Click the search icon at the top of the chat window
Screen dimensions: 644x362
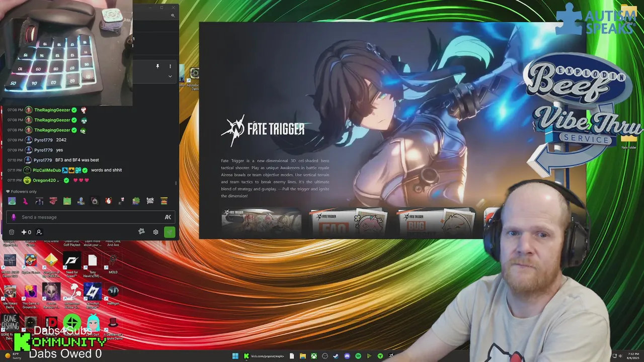pos(173,16)
